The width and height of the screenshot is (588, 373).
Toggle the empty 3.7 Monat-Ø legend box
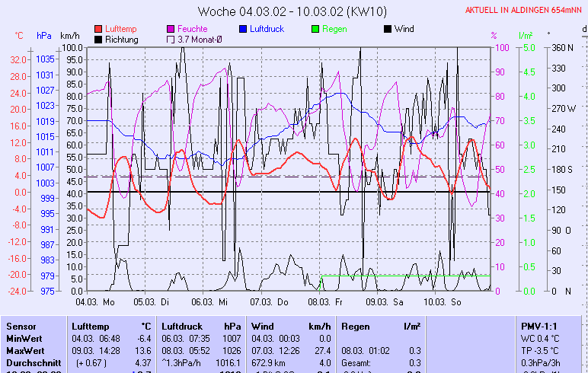pyautogui.click(x=171, y=40)
